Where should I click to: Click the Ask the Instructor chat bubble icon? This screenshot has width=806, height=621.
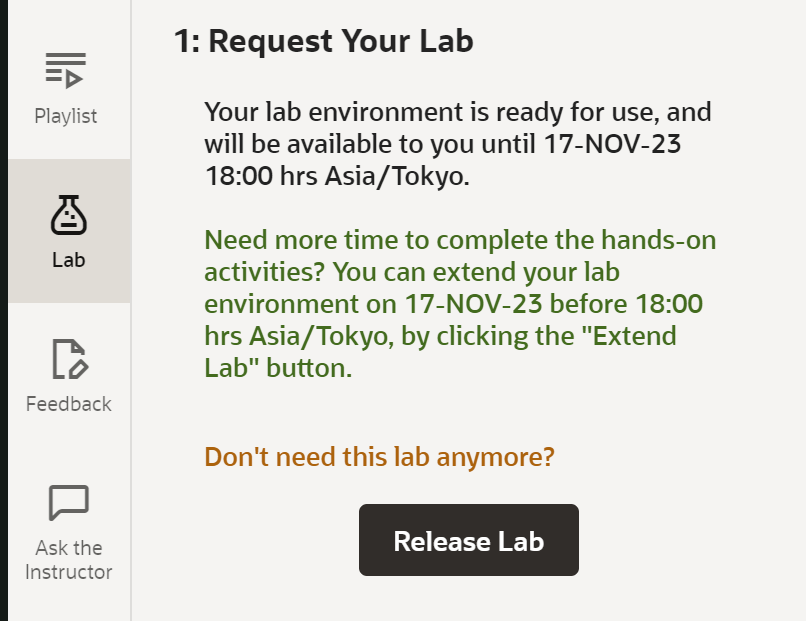pos(69,502)
